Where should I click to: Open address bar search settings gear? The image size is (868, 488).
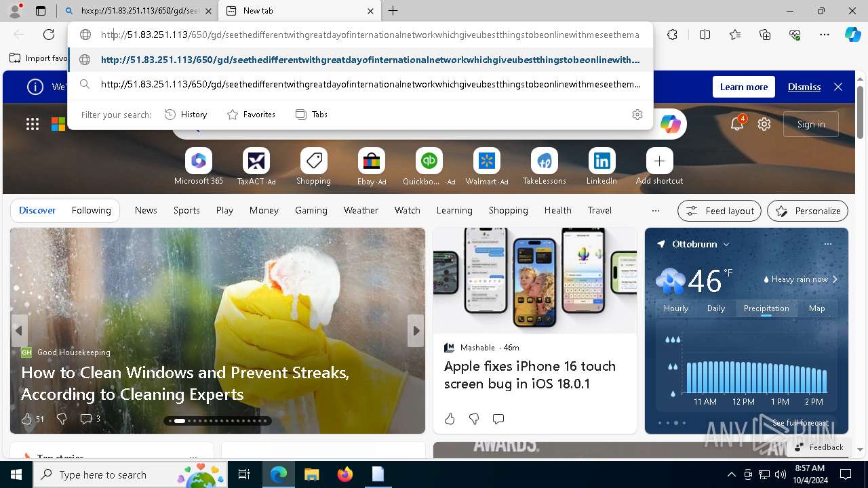[x=637, y=115]
